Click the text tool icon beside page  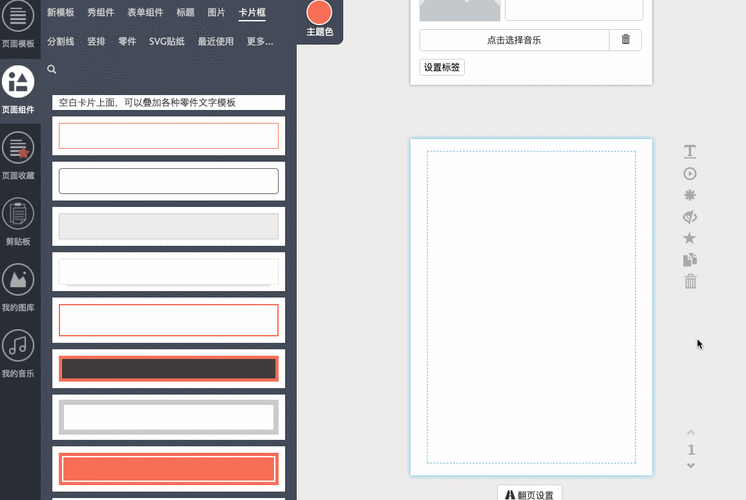[x=690, y=152]
